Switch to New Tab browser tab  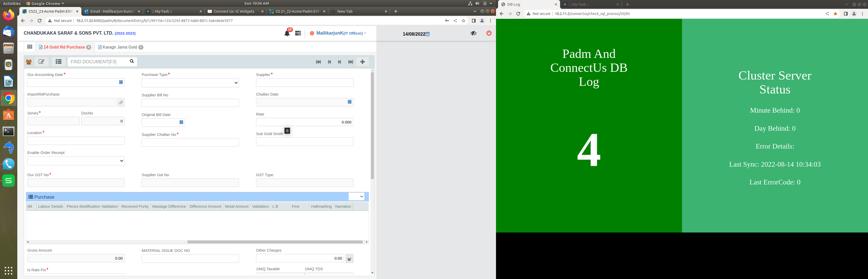(x=359, y=11)
